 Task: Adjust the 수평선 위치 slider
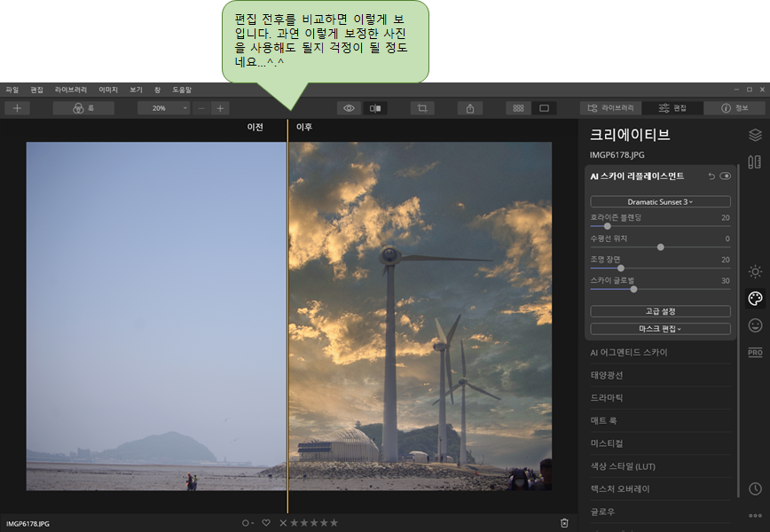click(x=661, y=247)
